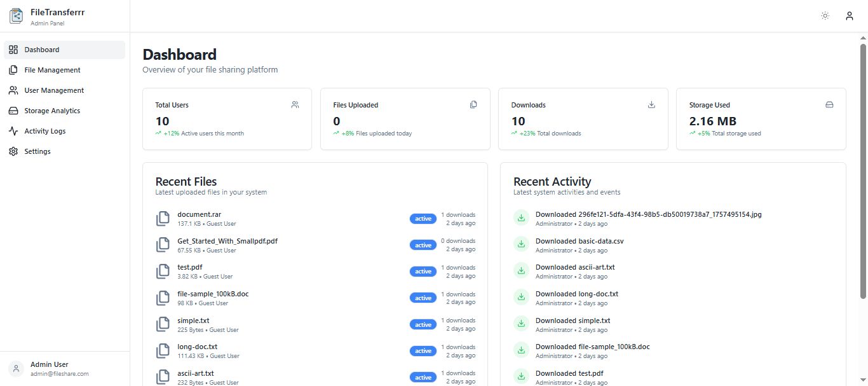The image size is (868, 386).
Task: Go to User Management page
Action: [54, 90]
